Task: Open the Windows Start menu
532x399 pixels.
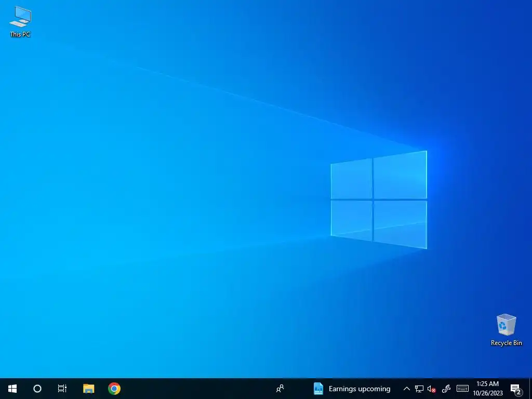Action: [12, 389]
